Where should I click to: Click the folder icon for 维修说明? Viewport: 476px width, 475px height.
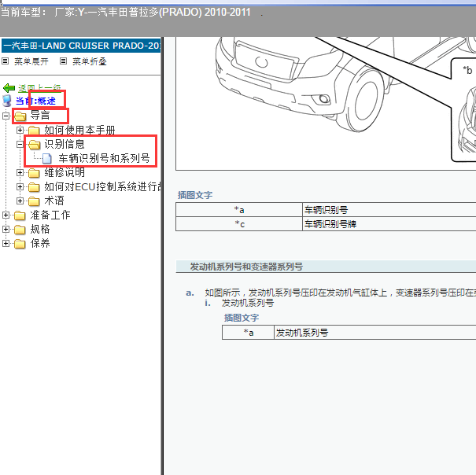point(34,173)
